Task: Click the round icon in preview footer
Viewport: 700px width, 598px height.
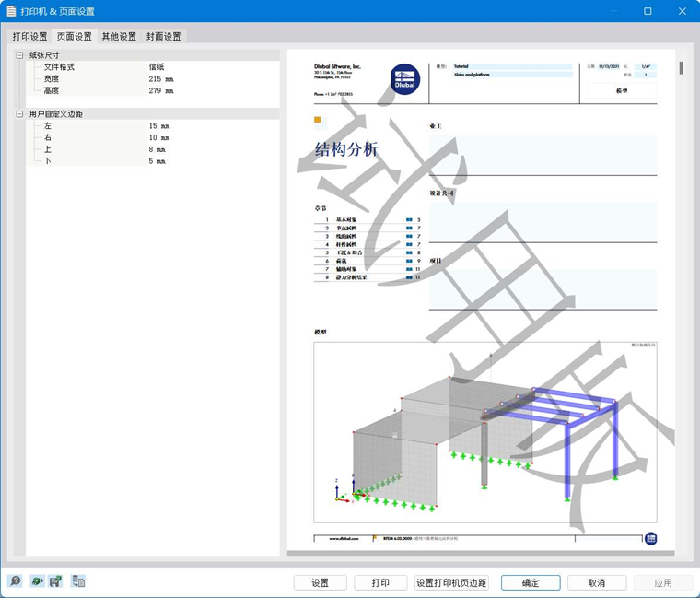Action: pyautogui.click(x=650, y=539)
